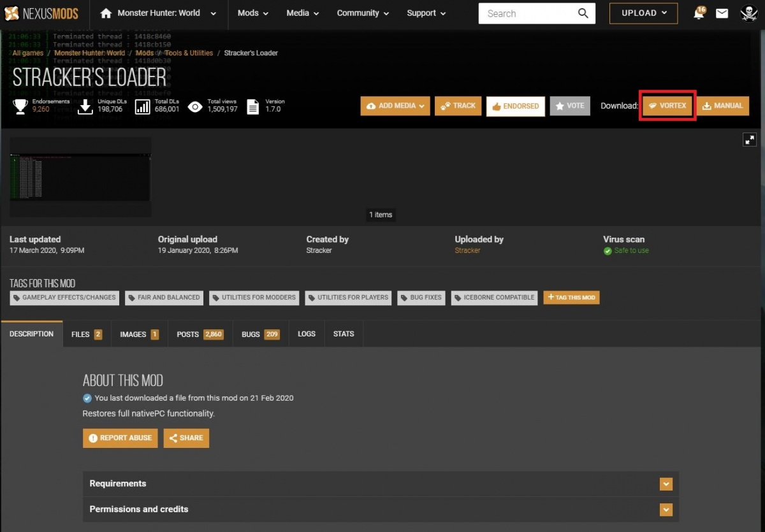
Task: Open the notifications bell
Action: [699, 13]
